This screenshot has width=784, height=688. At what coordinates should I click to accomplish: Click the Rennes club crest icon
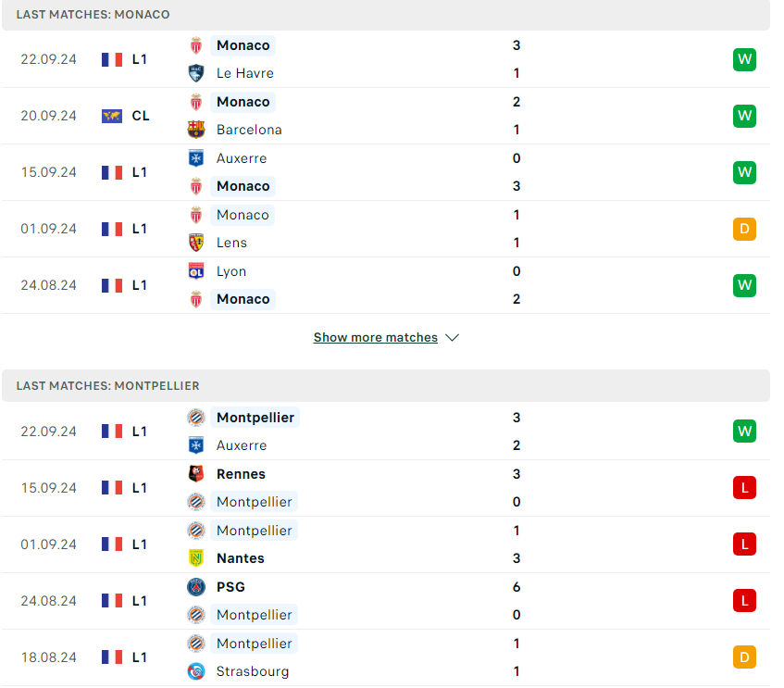click(x=196, y=474)
